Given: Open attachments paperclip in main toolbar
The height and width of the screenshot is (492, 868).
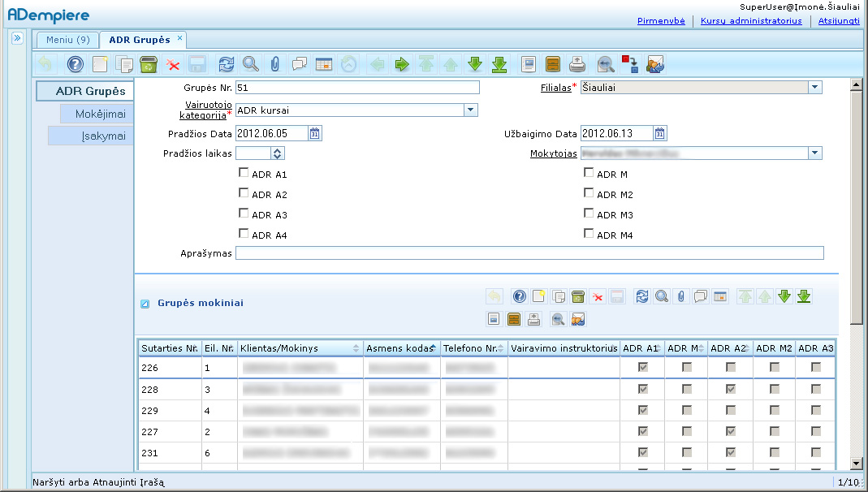Looking at the screenshot, I should 275,64.
